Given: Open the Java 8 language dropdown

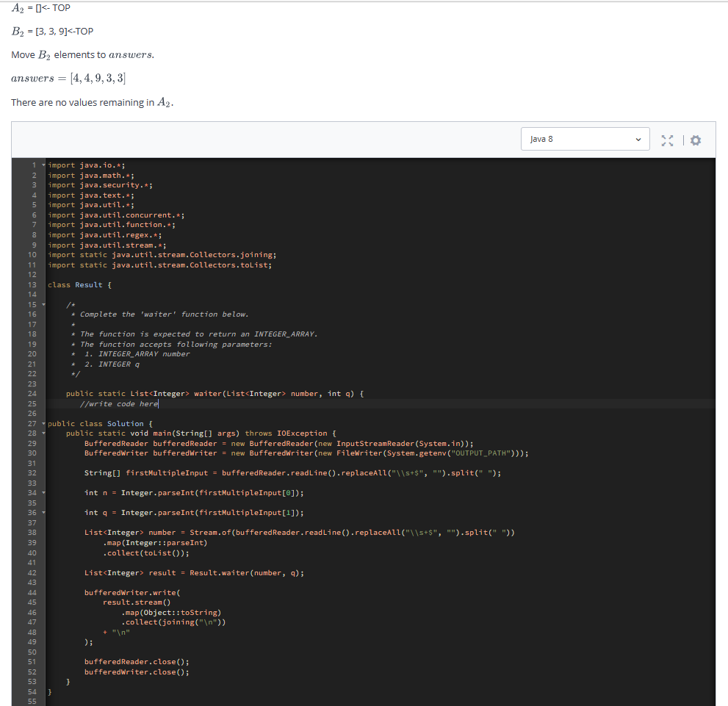Looking at the screenshot, I should click(x=585, y=138).
